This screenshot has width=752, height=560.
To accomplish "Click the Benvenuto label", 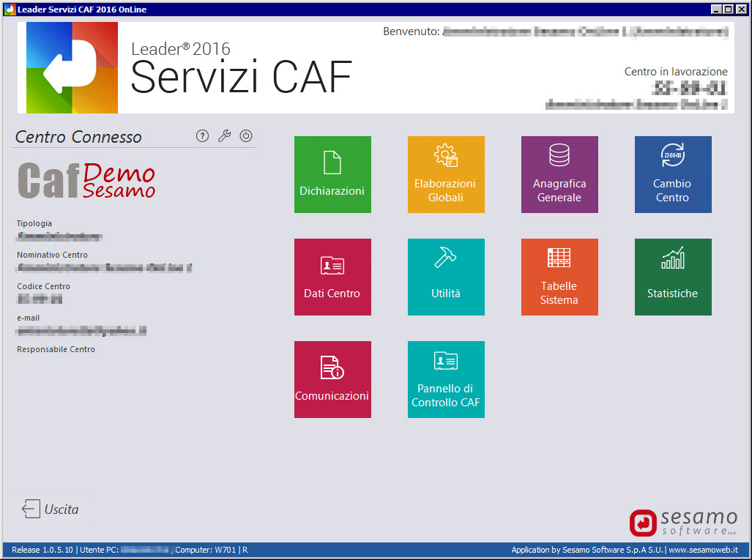I will click(411, 31).
